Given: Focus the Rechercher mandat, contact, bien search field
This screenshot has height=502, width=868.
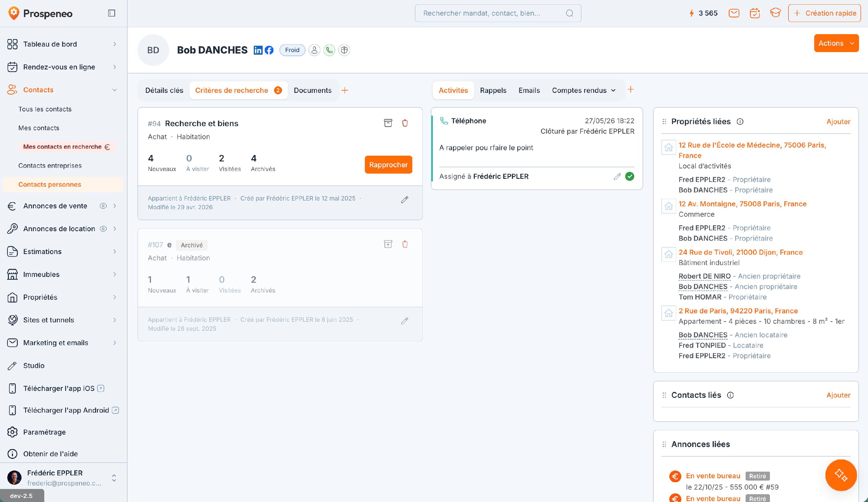Looking at the screenshot, I should pyautogui.click(x=498, y=13).
